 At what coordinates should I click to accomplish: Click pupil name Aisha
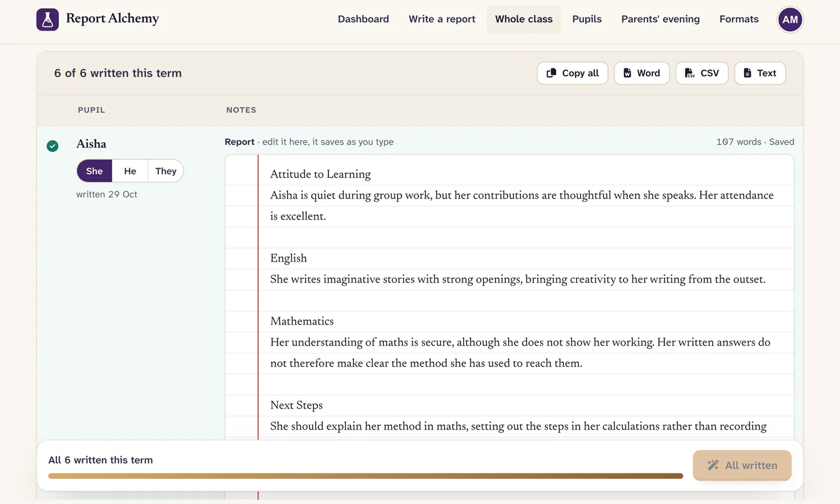tap(91, 144)
